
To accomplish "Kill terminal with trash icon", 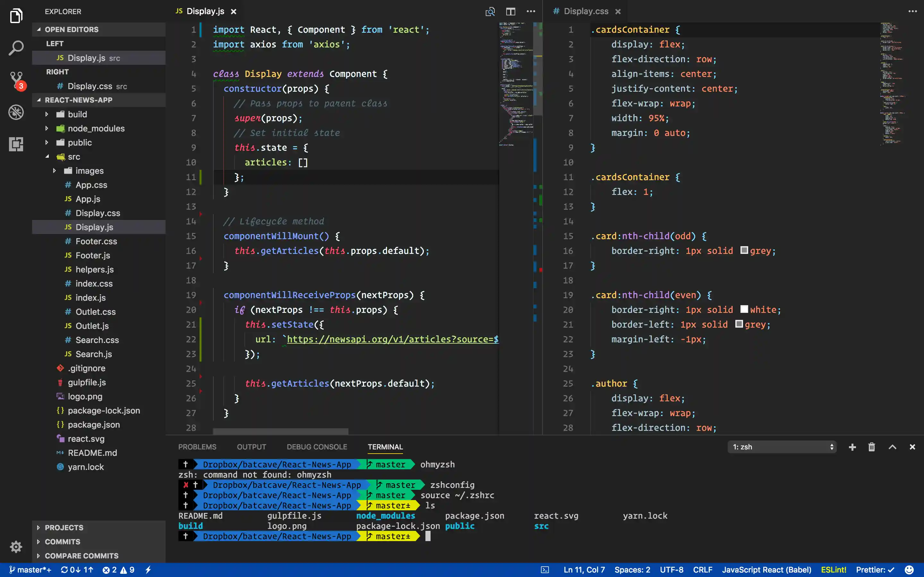I will coord(871,447).
